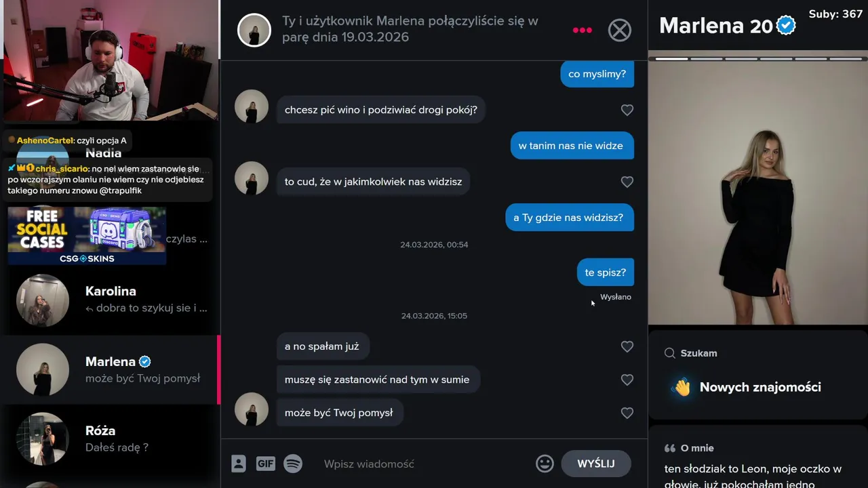Click the blue verified badge next to Marlena 20
Viewport: 868px width, 488px height.
click(x=786, y=26)
